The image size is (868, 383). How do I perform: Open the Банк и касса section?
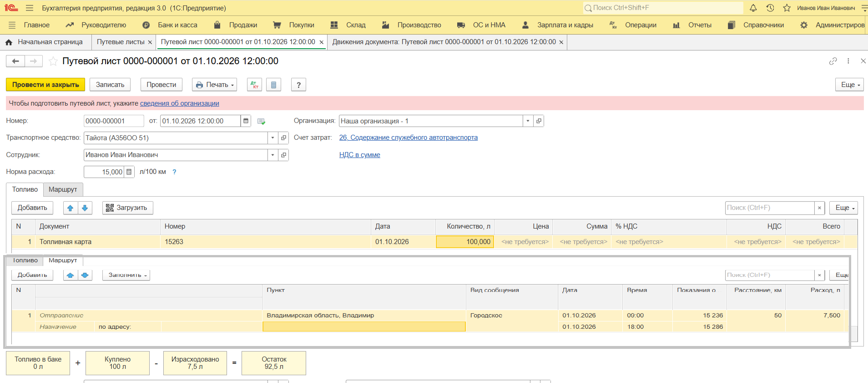[170, 25]
